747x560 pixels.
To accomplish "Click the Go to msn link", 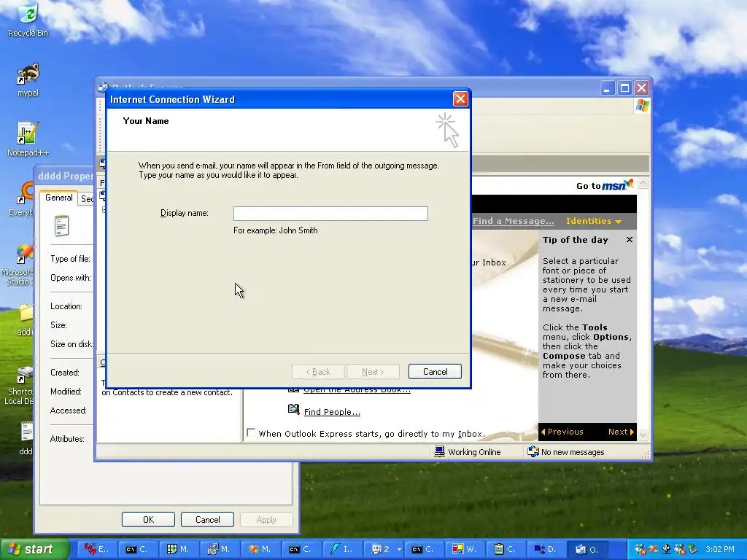I will pos(605,185).
